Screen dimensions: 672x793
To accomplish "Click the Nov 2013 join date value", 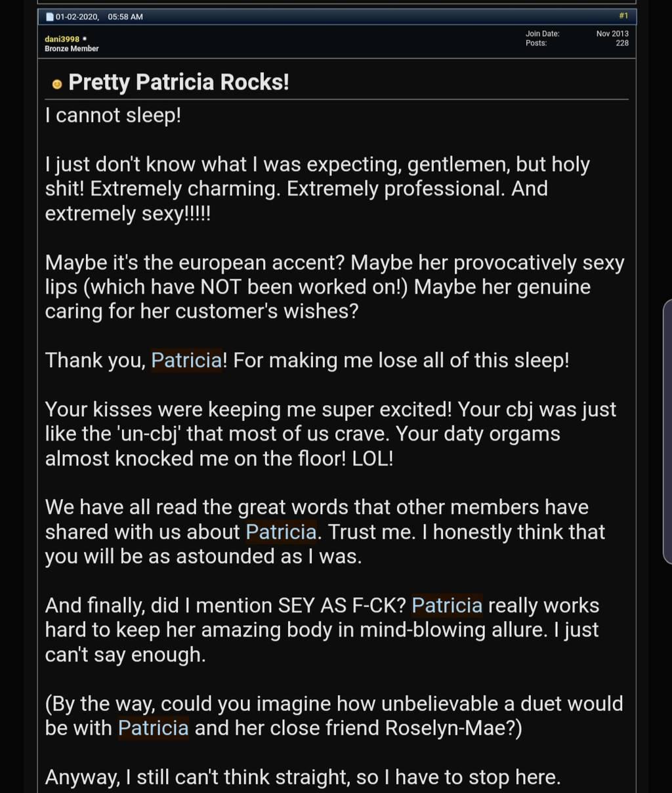I will [612, 33].
